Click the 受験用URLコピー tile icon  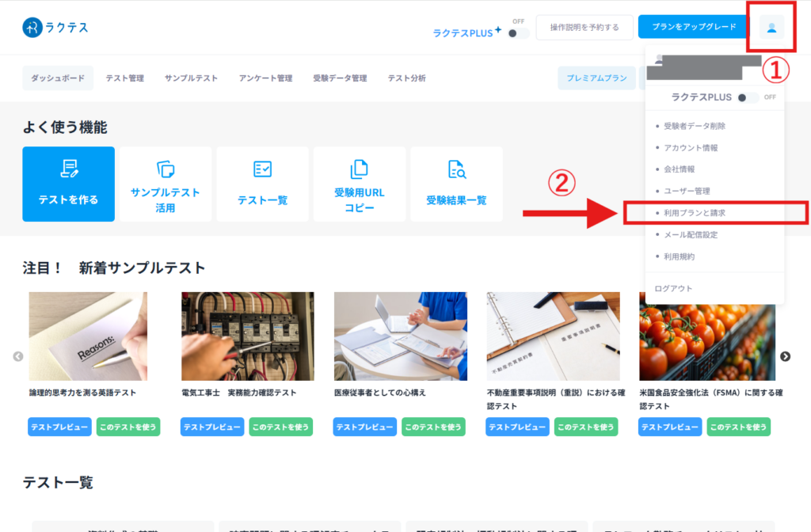coord(359,169)
